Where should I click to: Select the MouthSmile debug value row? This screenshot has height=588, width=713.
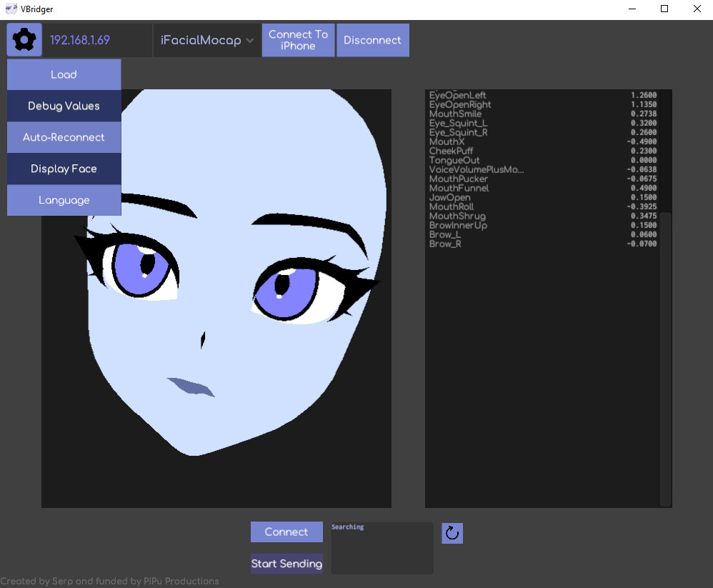(x=543, y=114)
